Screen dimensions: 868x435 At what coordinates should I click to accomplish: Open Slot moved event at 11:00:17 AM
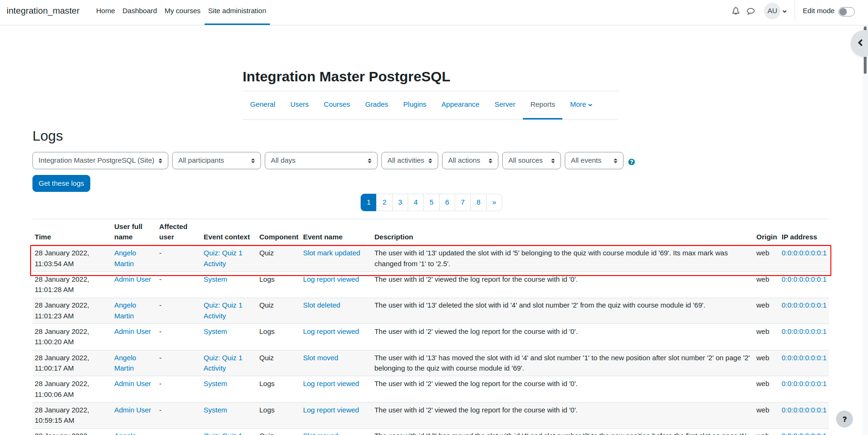(x=321, y=358)
